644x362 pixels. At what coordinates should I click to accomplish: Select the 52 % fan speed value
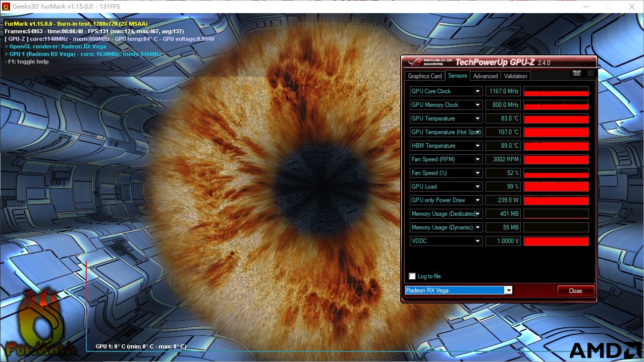[503, 173]
